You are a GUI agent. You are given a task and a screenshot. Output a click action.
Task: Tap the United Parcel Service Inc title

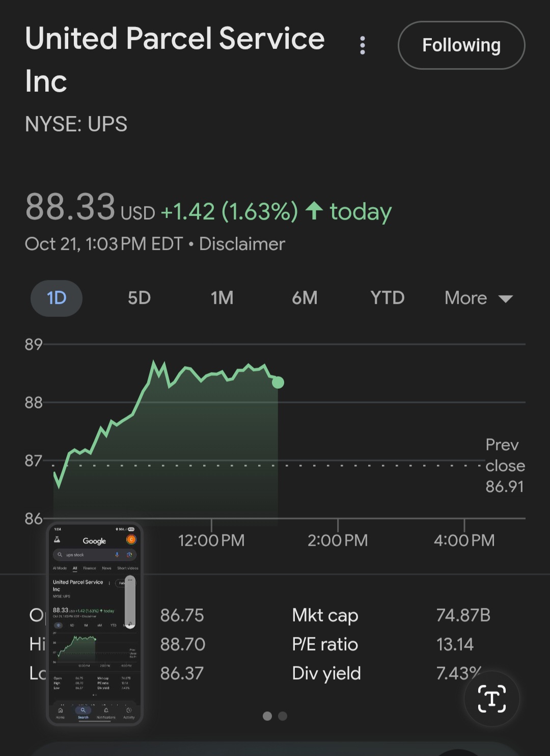[175, 59]
